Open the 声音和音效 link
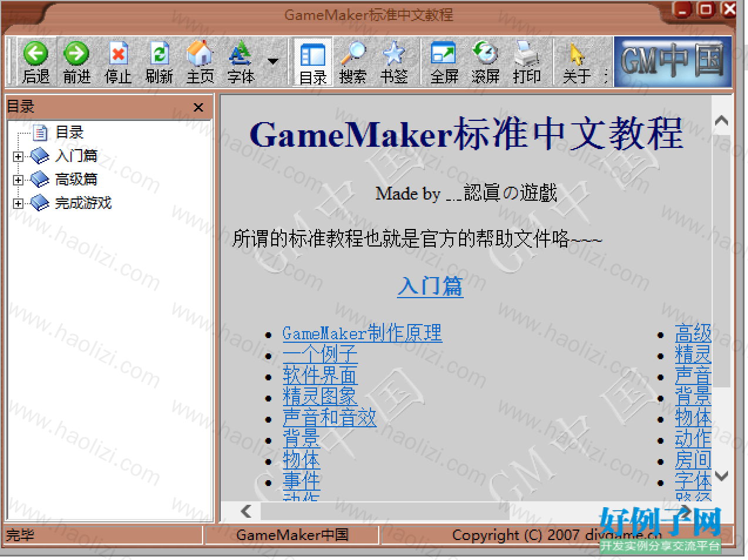The width and height of the screenshot is (748, 560). pyautogui.click(x=329, y=417)
